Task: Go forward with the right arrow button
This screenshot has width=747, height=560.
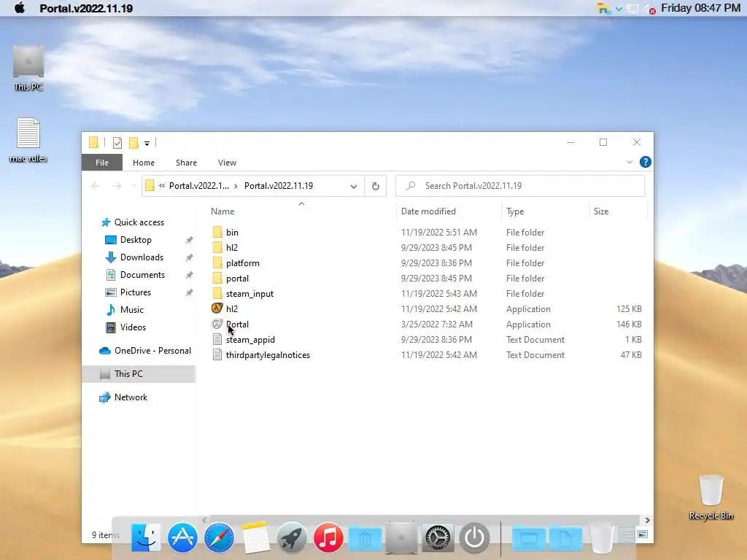Action: click(x=117, y=186)
